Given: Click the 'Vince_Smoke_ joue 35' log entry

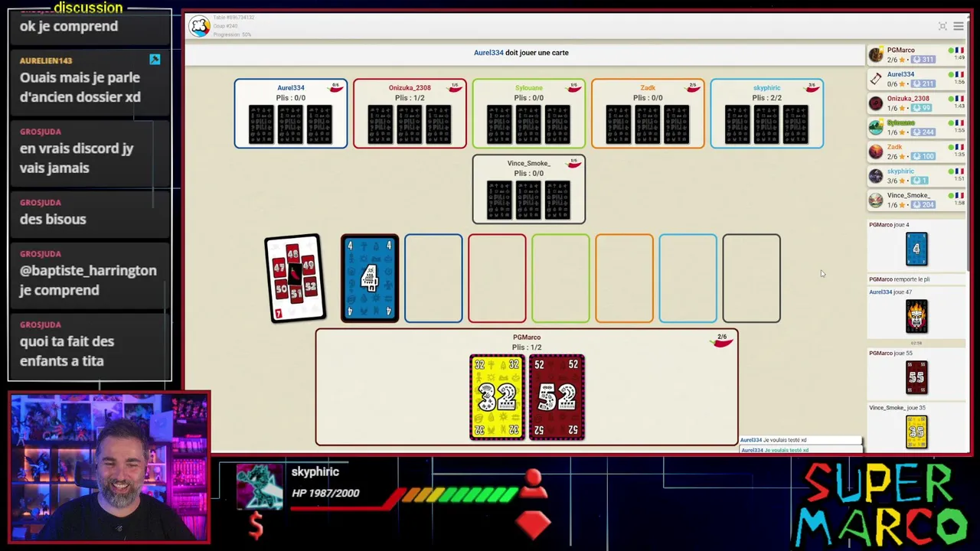Looking at the screenshot, I should tap(897, 408).
